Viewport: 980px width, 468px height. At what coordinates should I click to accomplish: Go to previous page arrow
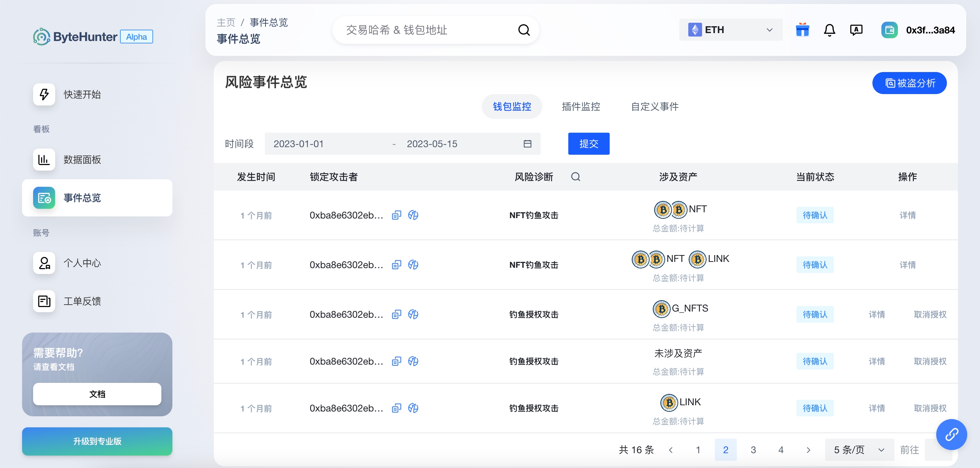pos(671,450)
